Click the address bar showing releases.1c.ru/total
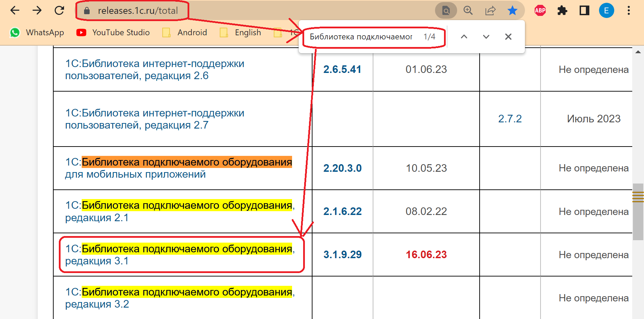Screen dimensions: 644x319 tap(255, 10)
